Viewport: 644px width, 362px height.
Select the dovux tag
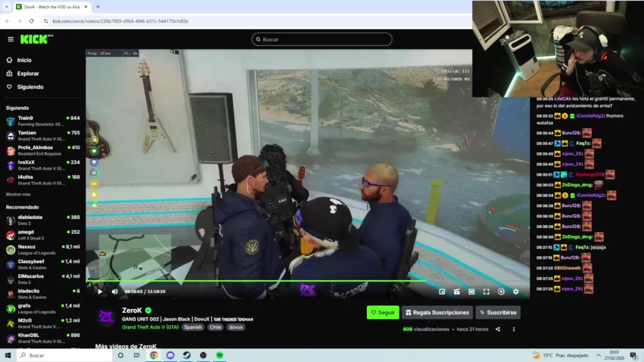(x=236, y=327)
